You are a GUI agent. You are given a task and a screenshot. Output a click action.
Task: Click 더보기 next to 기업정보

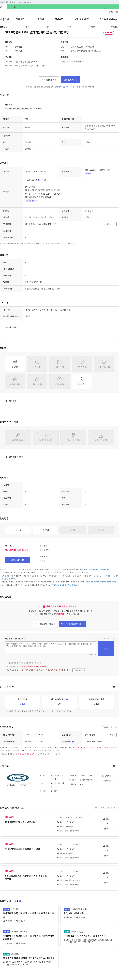click(x=115, y=766)
